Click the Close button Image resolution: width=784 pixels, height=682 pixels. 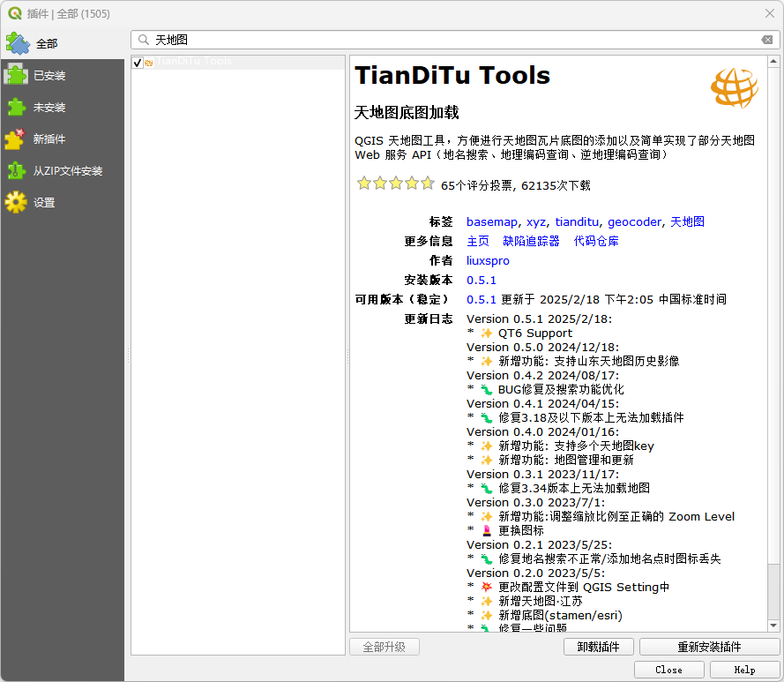[669, 670]
